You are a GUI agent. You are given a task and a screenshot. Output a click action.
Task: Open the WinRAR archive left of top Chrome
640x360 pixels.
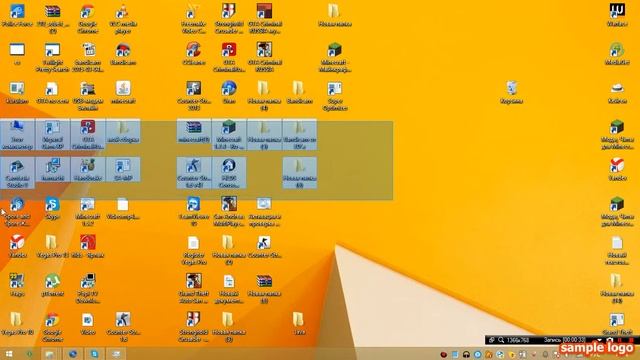point(53,18)
